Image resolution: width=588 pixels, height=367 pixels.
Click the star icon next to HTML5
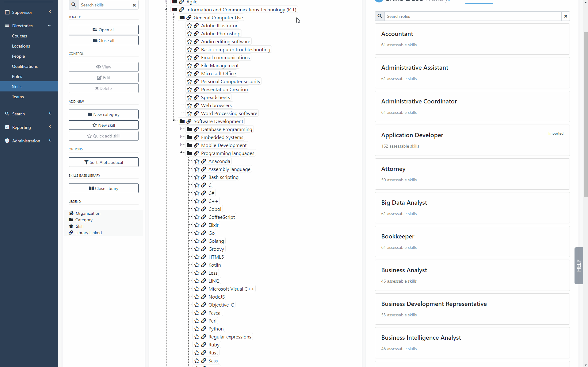click(197, 257)
